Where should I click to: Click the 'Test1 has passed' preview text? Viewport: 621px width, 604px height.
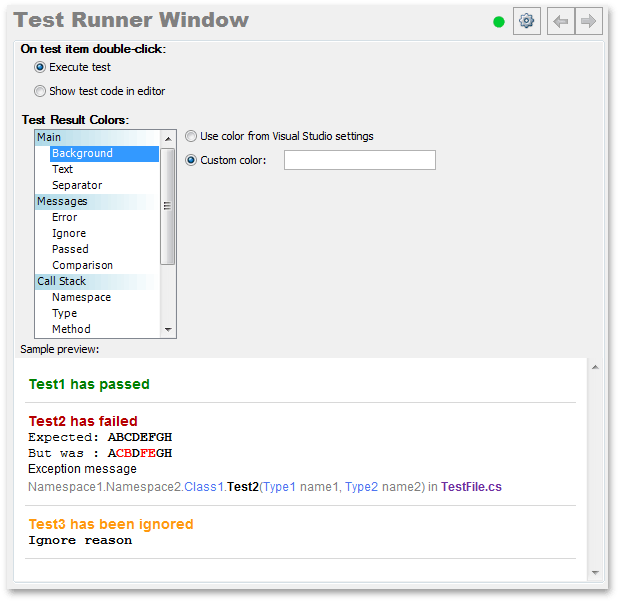click(x=89, y=385)
